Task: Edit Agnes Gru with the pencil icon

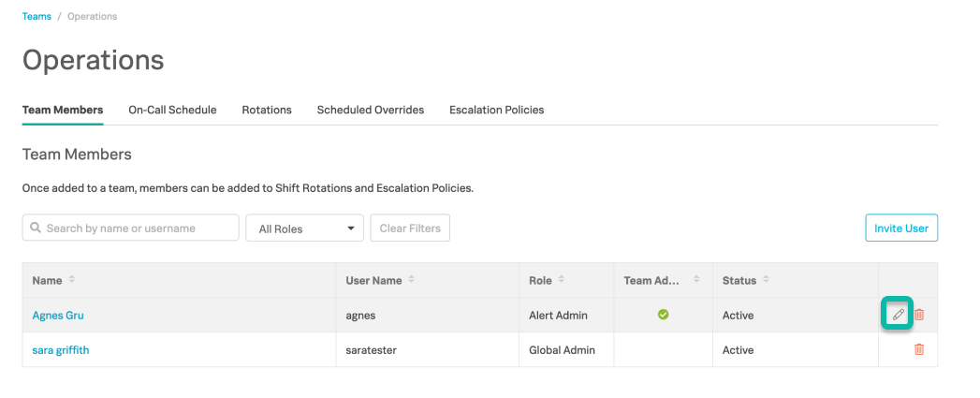Action: tap(899, 315)
